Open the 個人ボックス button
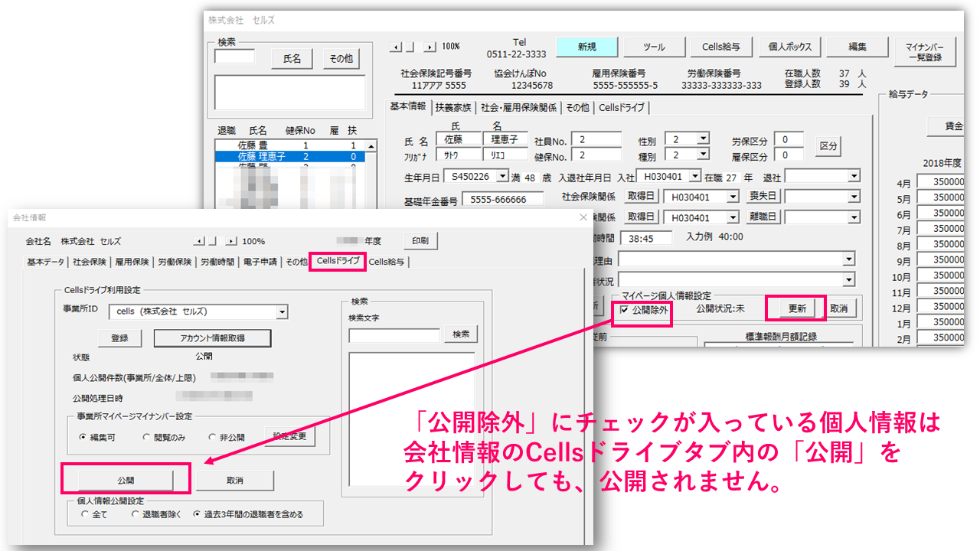 (x=789, y=47)
